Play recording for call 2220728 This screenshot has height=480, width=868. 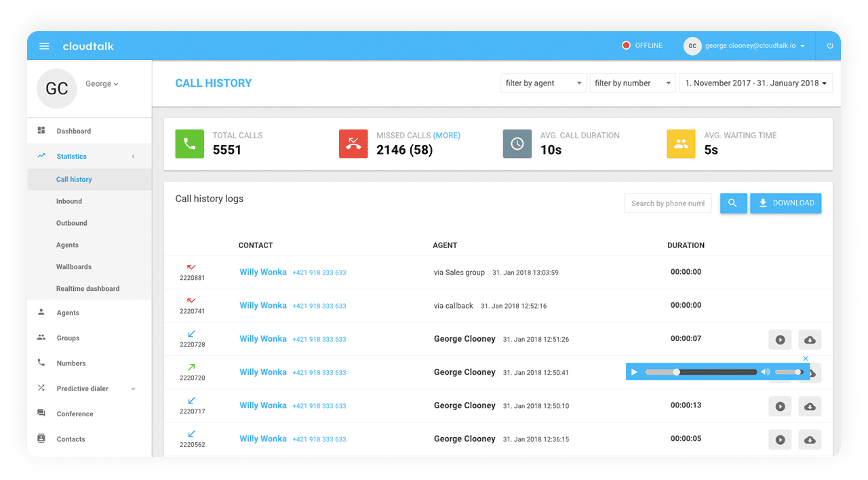coord(780,340)
